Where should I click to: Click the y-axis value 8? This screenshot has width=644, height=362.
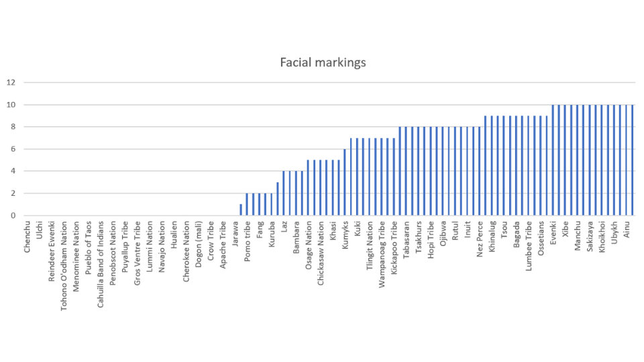tap(13, 127)
